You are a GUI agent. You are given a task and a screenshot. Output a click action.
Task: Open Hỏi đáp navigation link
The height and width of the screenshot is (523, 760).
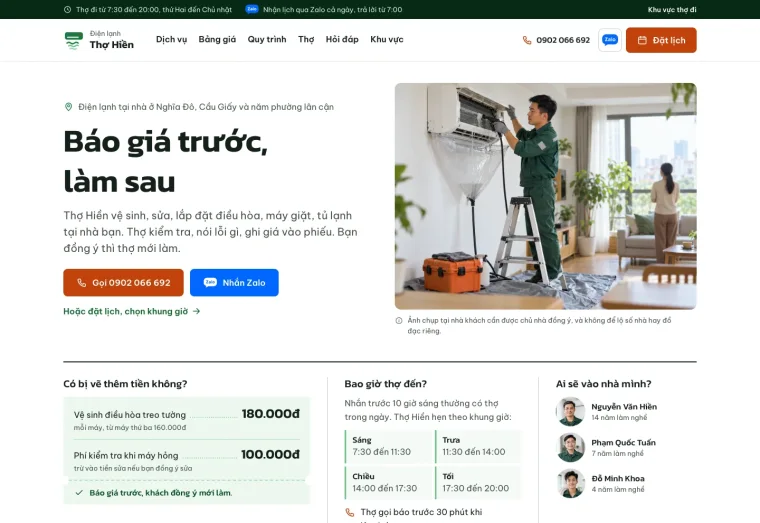(342, 40)
